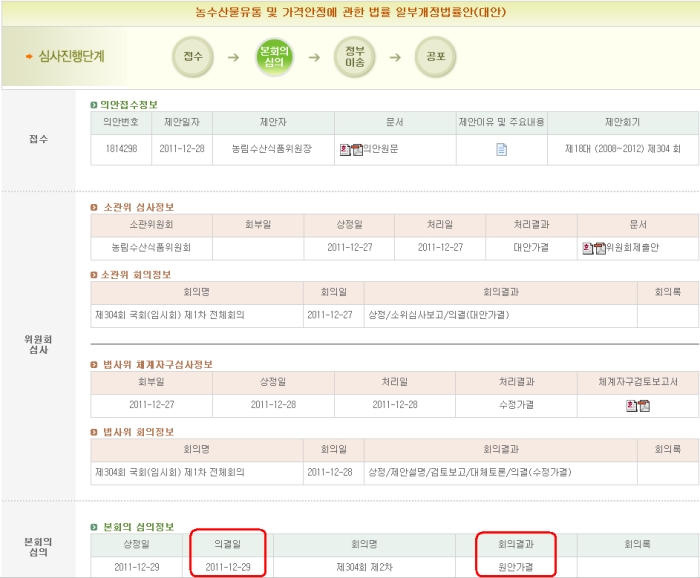Click the 본회의 심의 stage circle
This screenshot has width=700, height=578.
274,57
